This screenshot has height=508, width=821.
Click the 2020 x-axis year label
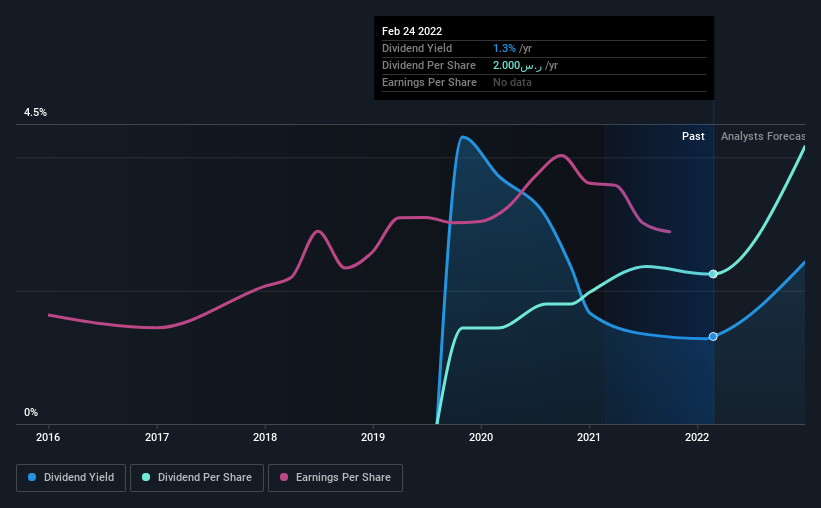(x=481, y=437)
